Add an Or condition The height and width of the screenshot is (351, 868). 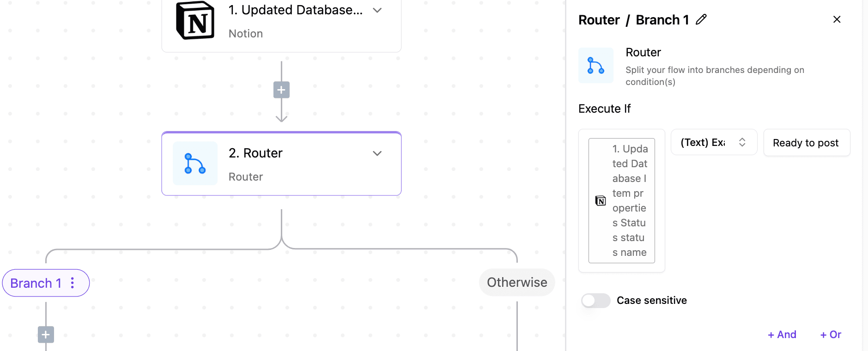click(831, 334)
